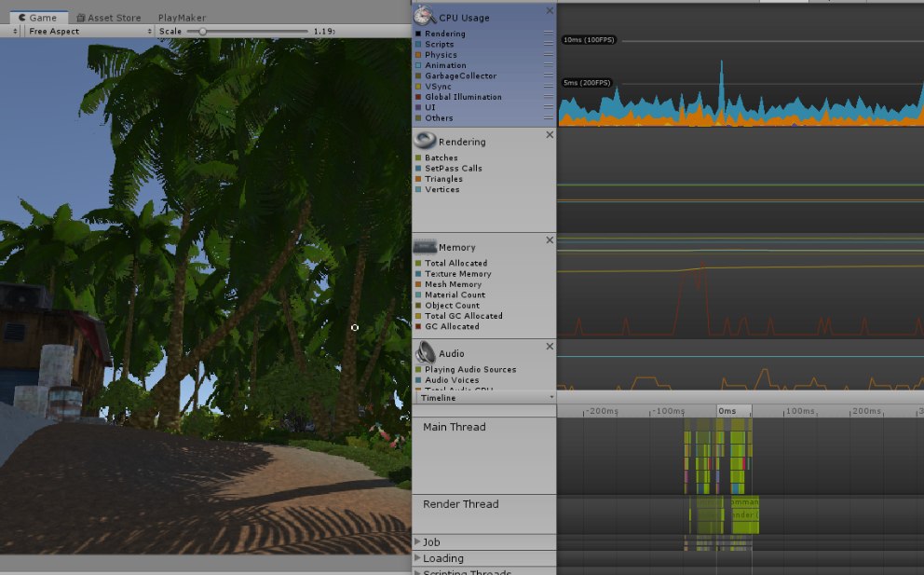Toggle the Mesh Memory color box
The image size is (924, 575).
(x=418, y=284)
